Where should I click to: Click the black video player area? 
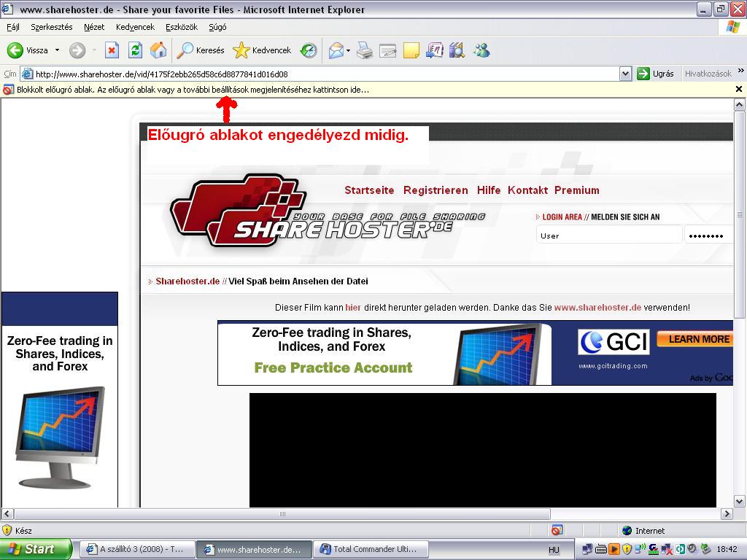(x=483, y=450)
